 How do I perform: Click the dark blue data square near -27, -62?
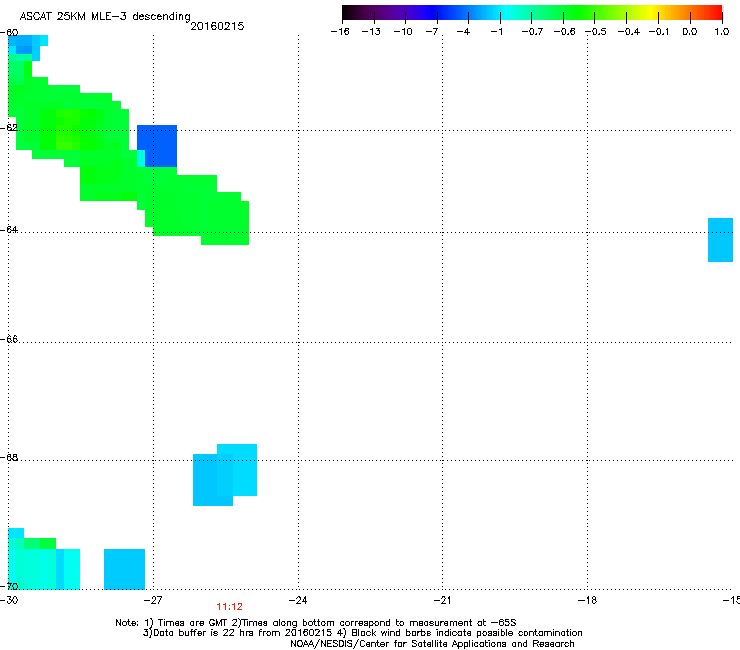(157, 146)
